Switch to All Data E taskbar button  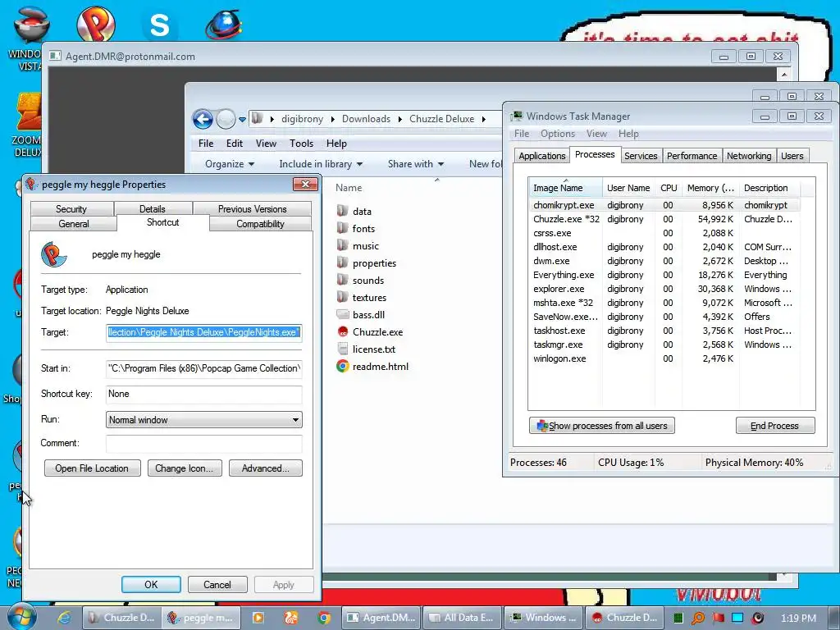463,618
